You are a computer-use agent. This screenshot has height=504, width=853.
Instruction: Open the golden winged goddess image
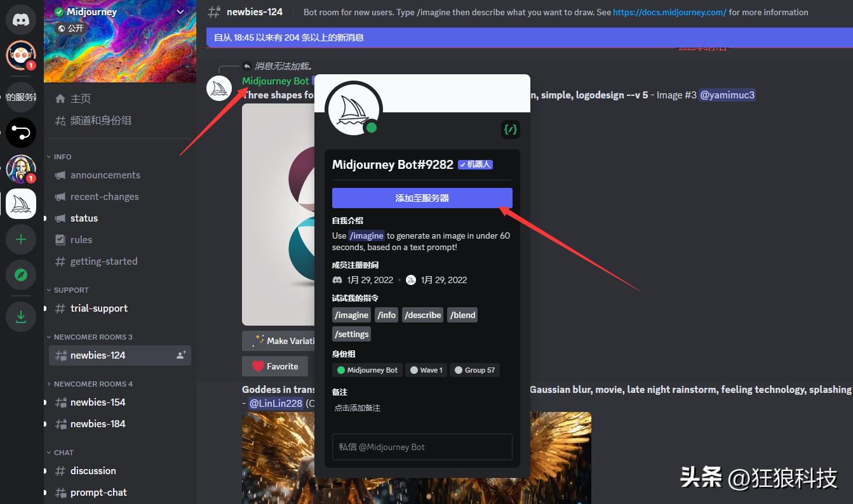417,458
